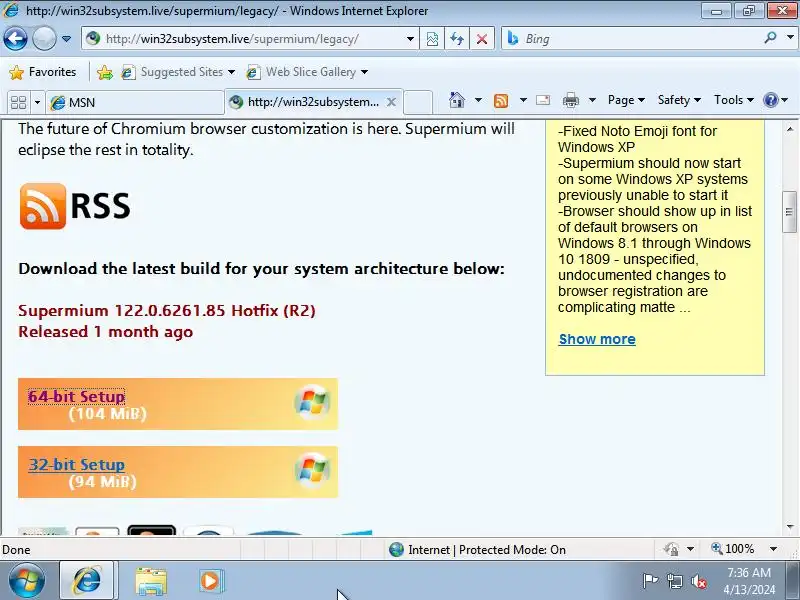Click the privacy report status bar icon

[x=671, y=549]
